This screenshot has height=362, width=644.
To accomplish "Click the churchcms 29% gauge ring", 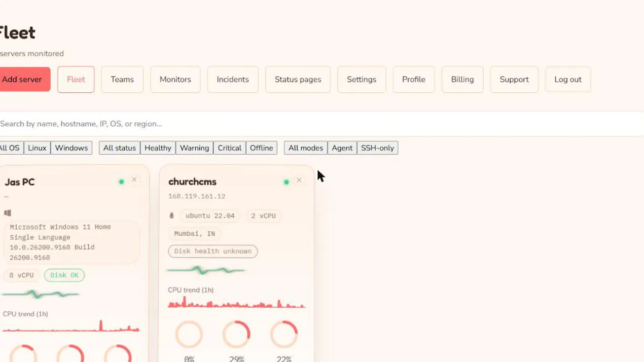I will (236, 334).
